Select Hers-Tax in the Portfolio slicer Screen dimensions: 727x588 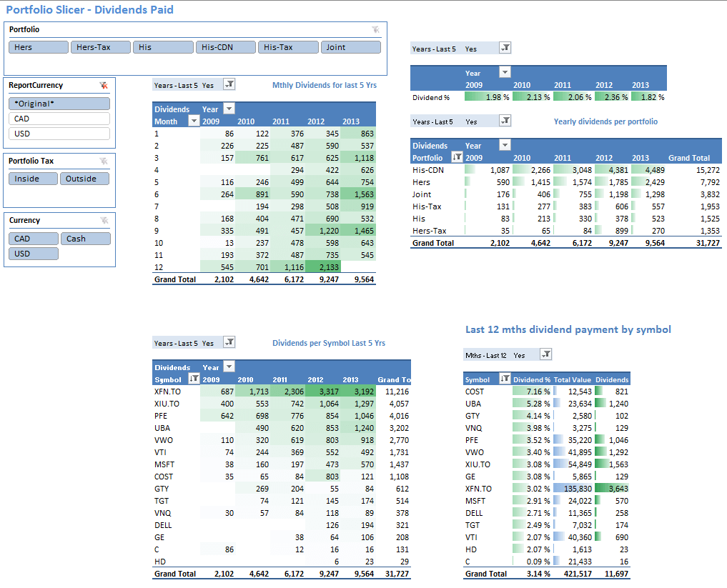(x=100, y=47)
